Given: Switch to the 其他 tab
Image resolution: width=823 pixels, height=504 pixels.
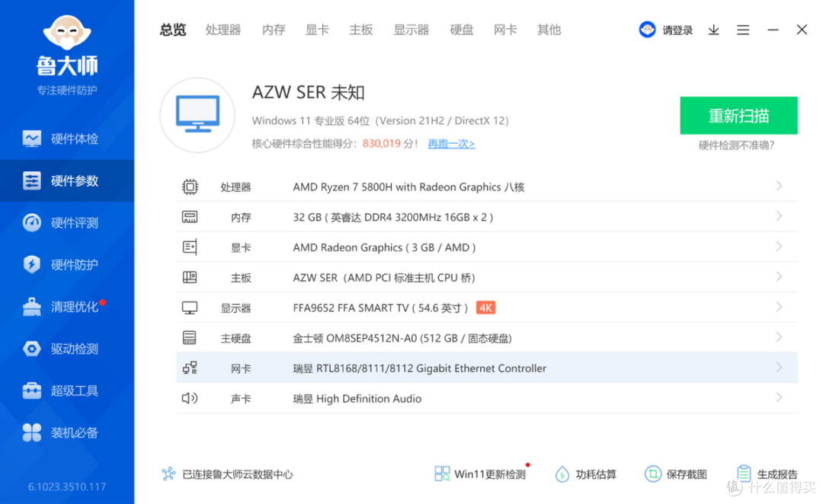Looking at the screenshot, I should [x=549, y=30].
